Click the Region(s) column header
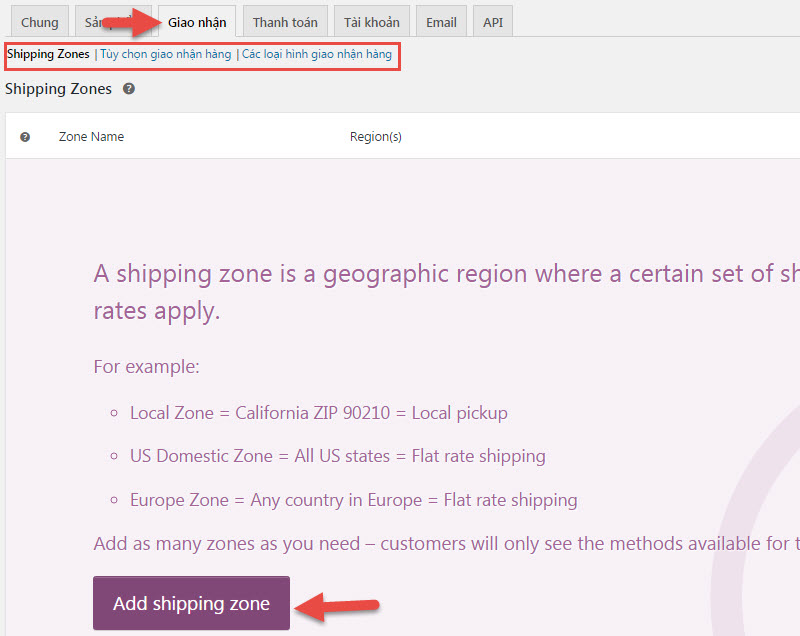The image size is (800, 636). coord(375,137)
